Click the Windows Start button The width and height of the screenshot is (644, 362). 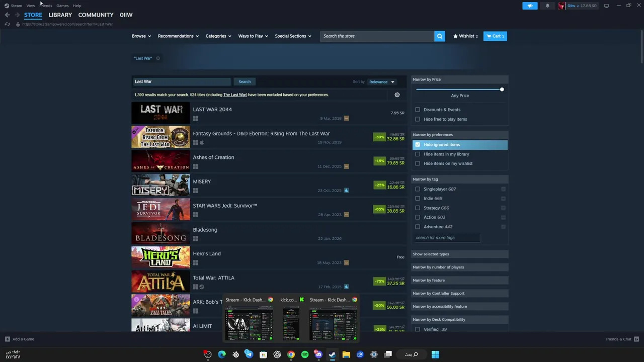coord(435,354)
